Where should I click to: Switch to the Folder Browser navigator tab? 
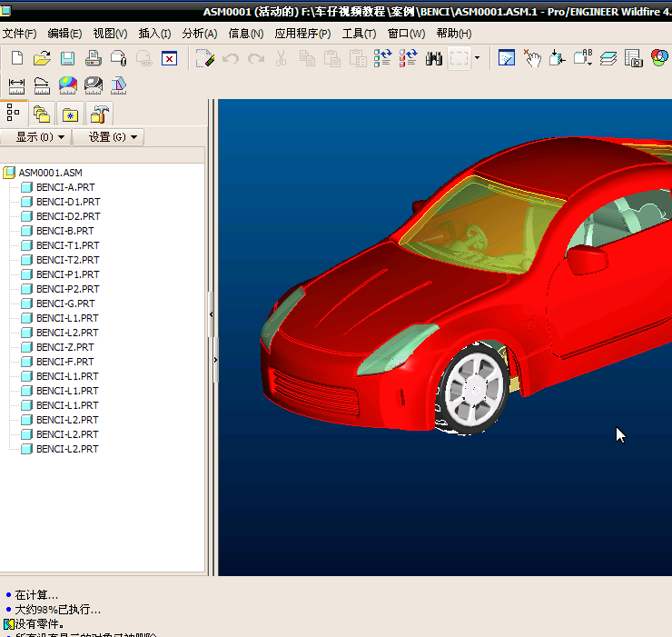point(41,114)
